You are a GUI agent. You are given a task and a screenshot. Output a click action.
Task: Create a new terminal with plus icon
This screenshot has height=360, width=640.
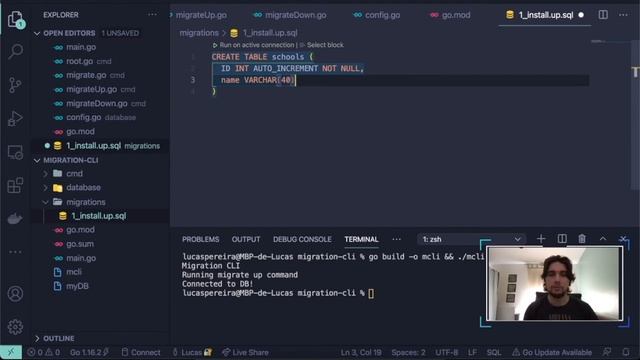coord(541,239)
